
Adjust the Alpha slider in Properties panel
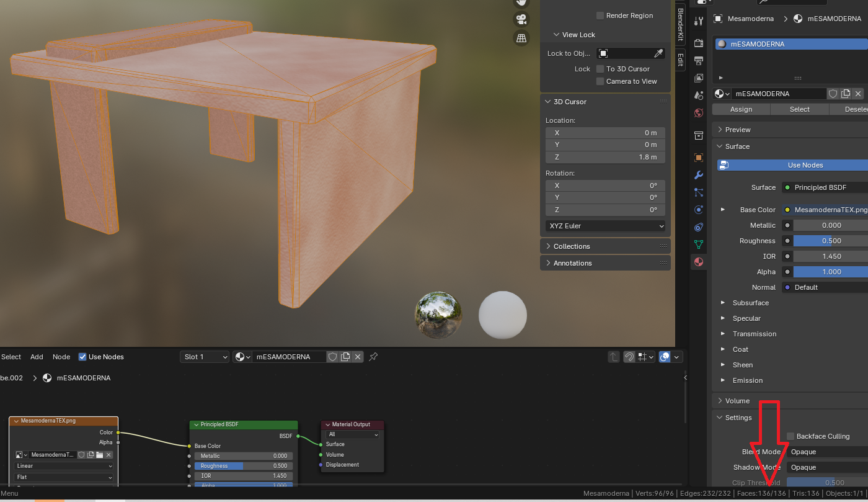click(x=831, y=272)
